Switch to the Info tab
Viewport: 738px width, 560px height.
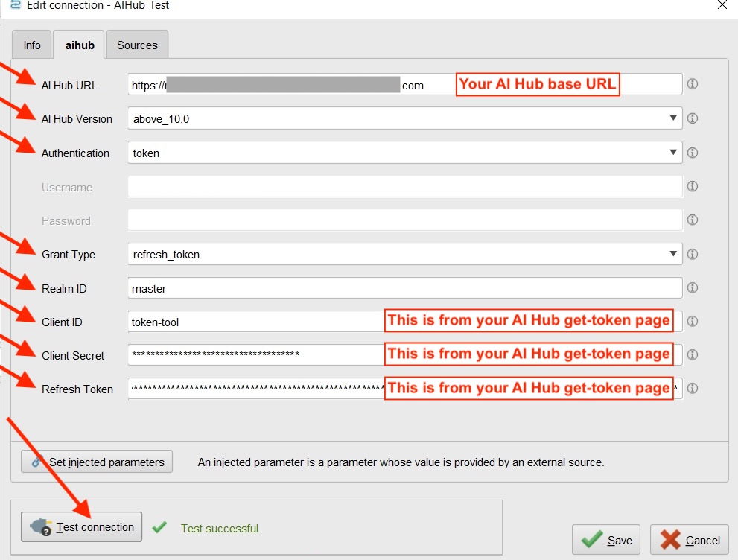pos(31,44)
